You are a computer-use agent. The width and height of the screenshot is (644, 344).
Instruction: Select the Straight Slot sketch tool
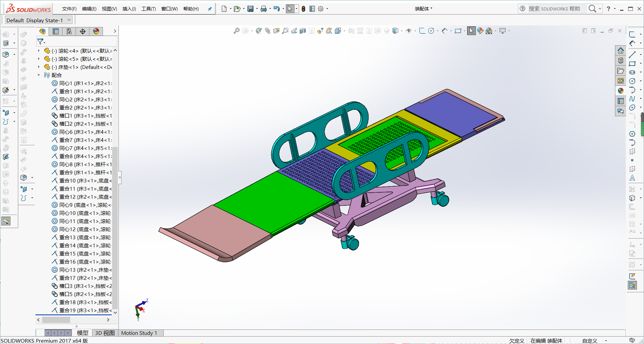point(632,72)
